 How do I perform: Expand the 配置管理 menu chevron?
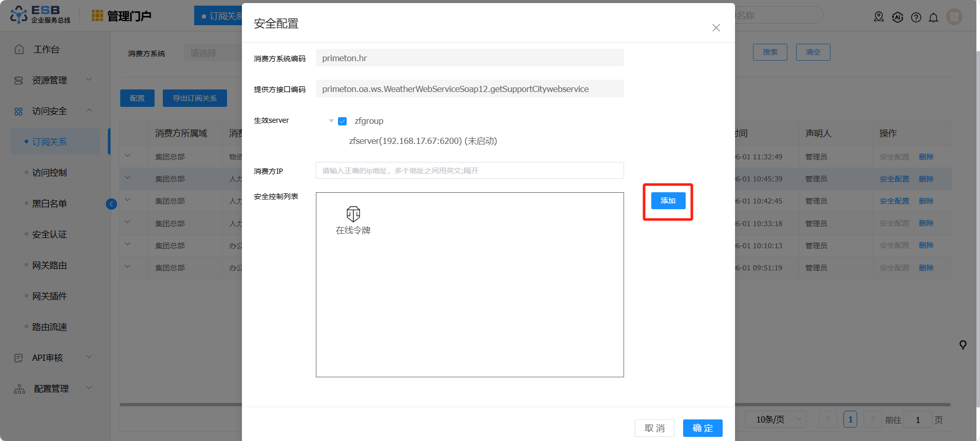tap(89, 388)
